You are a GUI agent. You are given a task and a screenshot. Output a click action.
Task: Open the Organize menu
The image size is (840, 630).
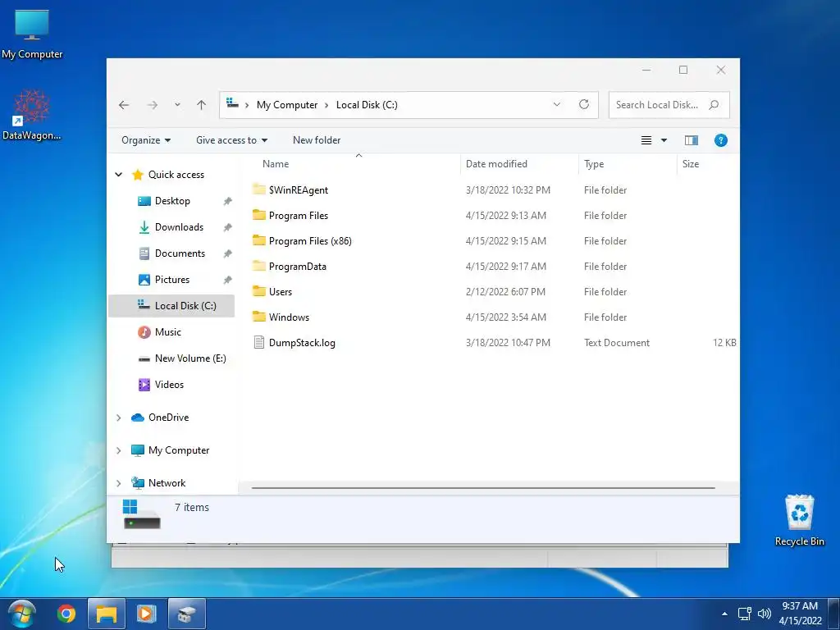146,140
